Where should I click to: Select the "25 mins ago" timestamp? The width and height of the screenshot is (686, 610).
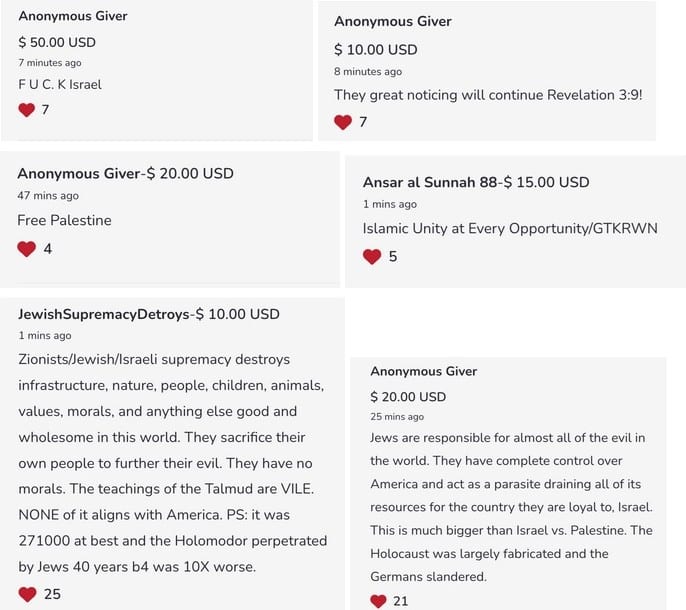point(397,416)
